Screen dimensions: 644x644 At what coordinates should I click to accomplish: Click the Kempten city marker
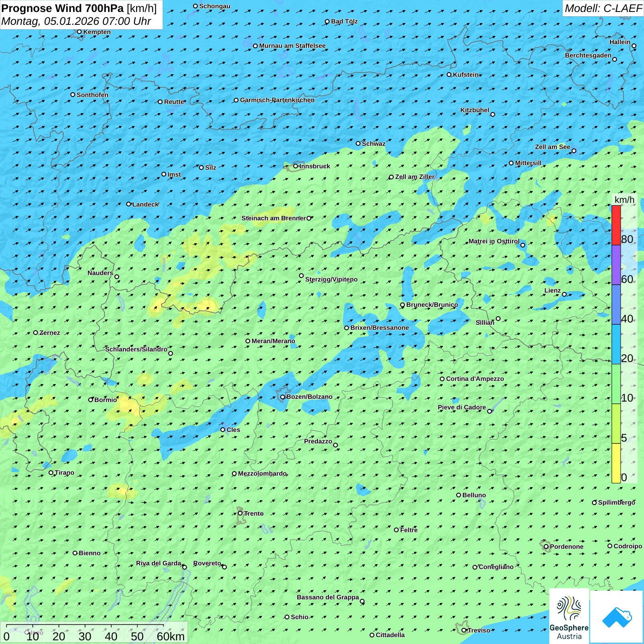[x=80, y=32]
